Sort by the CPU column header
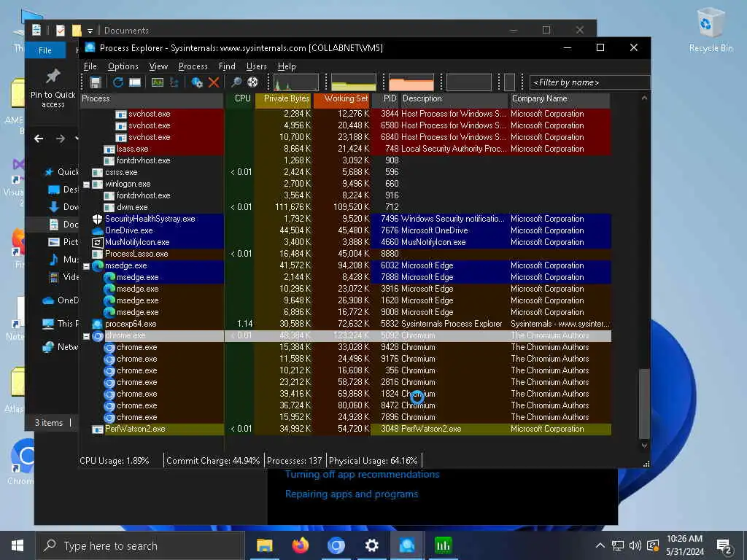This screenshot has width=747, height=560. 239,99
